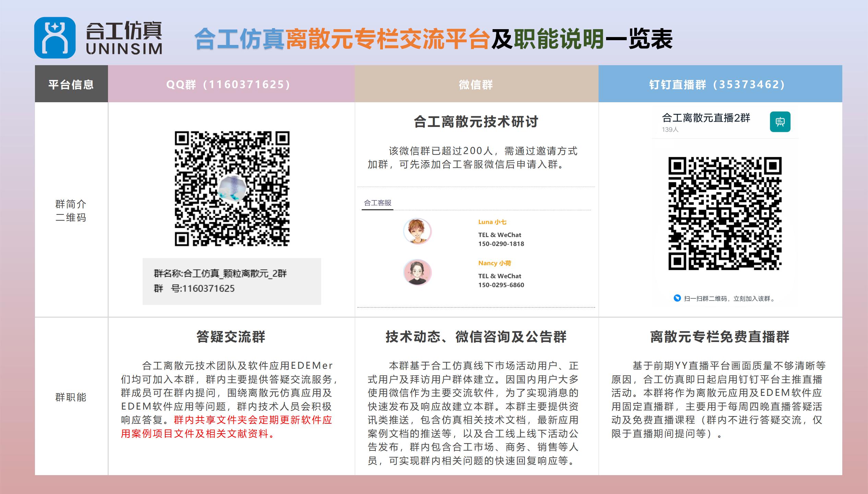Screen dimensions: 868x494
Task: Click phone number 150-0295-6860
Action: tap(501, 285)
